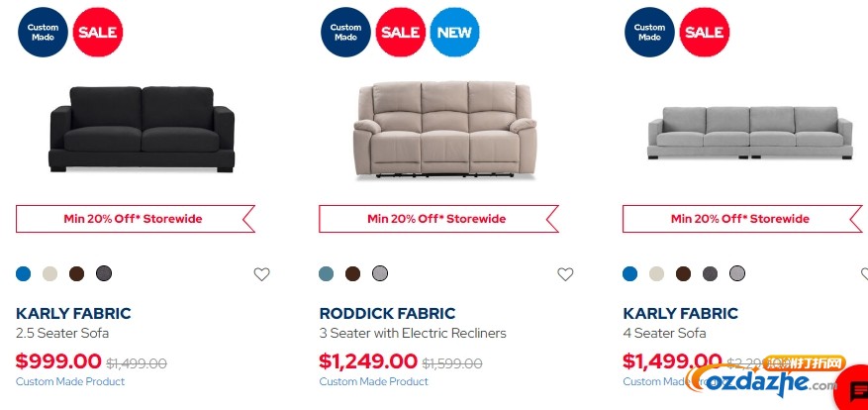Choose dark grey swatch for Karly 2.5 Seater
The width and height of the screenshot is (868, 410).
click(104, 273)
